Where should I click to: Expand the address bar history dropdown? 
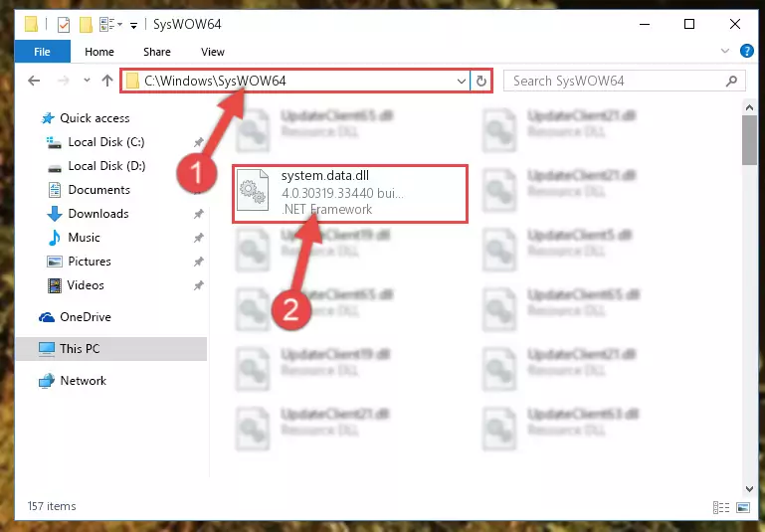click(461, 81)
